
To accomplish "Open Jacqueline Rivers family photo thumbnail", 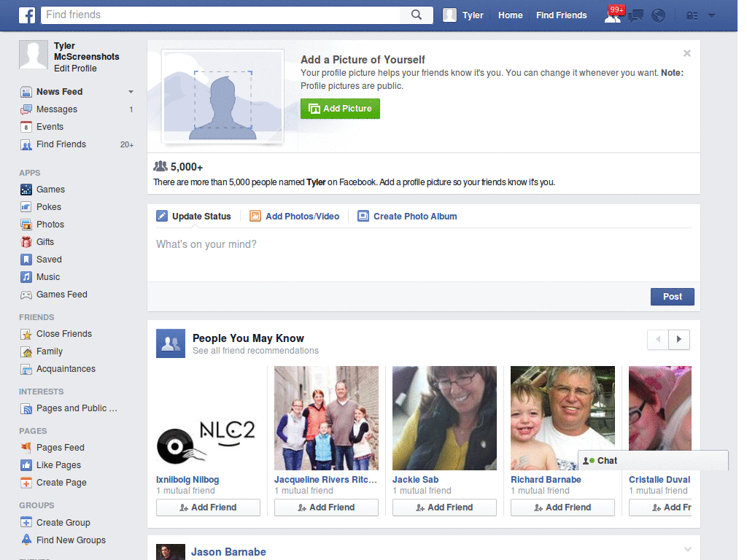I will point(326,418).
